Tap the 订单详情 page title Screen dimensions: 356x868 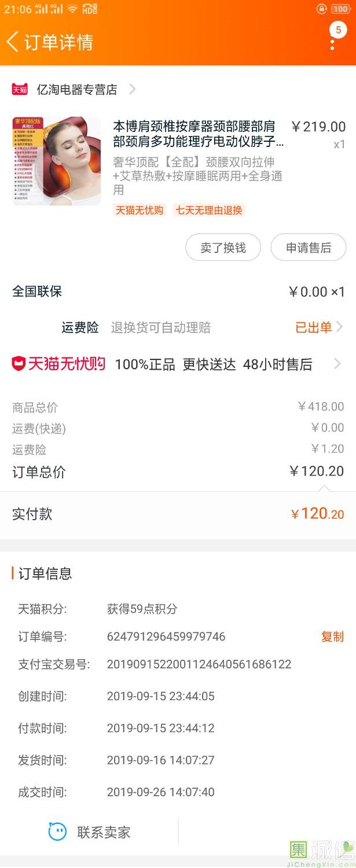click(x=58, y=42)
